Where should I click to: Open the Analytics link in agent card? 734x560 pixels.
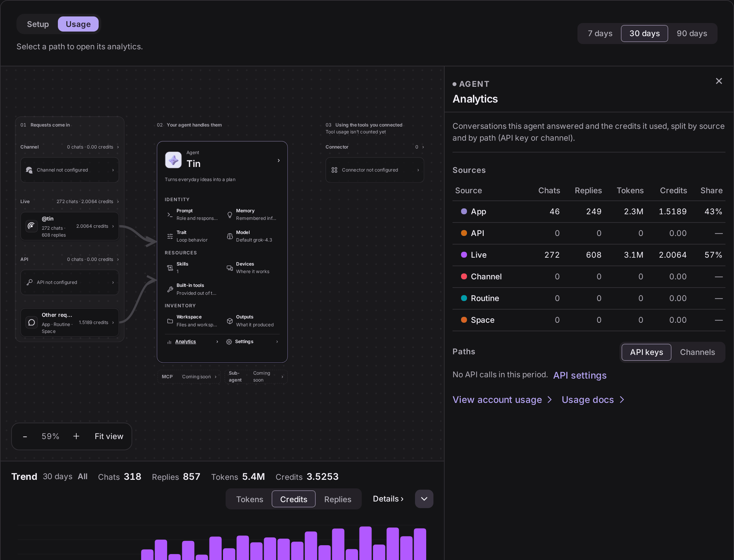click(x=185, y=342)
